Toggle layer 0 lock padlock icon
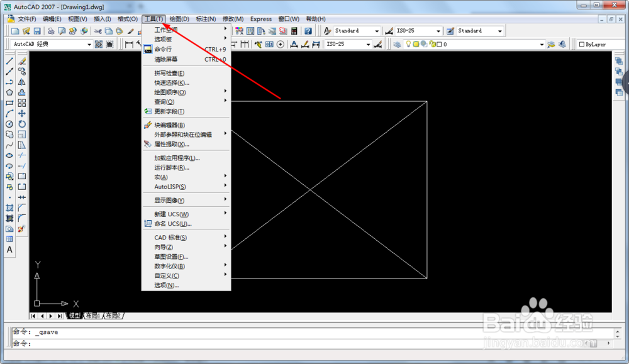 coord(432,44)
